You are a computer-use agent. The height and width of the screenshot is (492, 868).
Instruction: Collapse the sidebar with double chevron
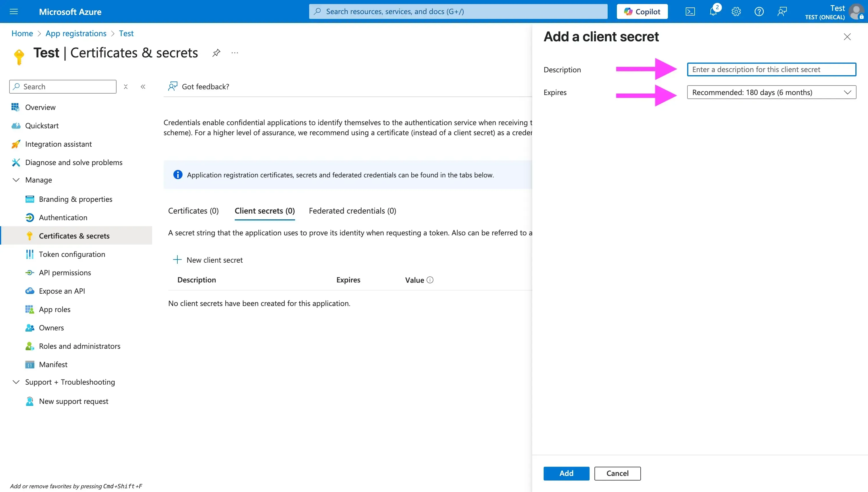[143, 87]
